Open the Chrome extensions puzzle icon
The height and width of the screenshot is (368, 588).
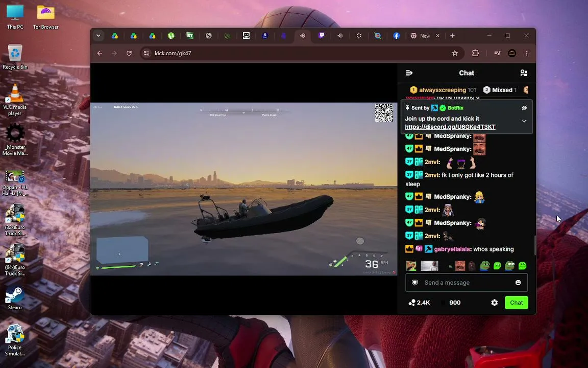(476, 53)
